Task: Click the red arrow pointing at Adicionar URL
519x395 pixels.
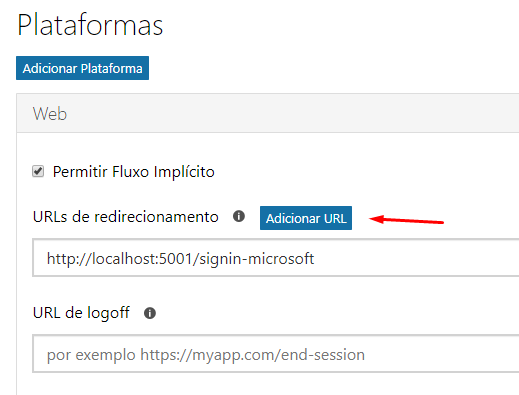Action: (406, 220)
